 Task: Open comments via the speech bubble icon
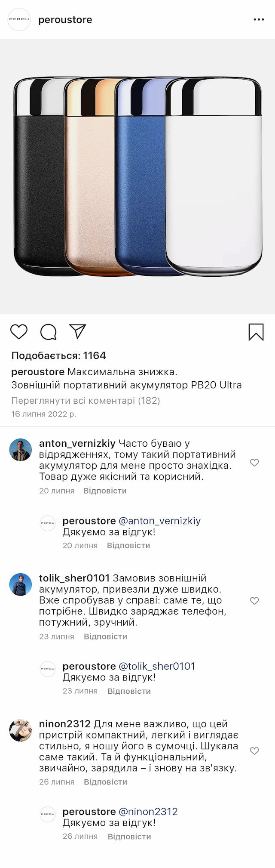[x=49, y=332]
